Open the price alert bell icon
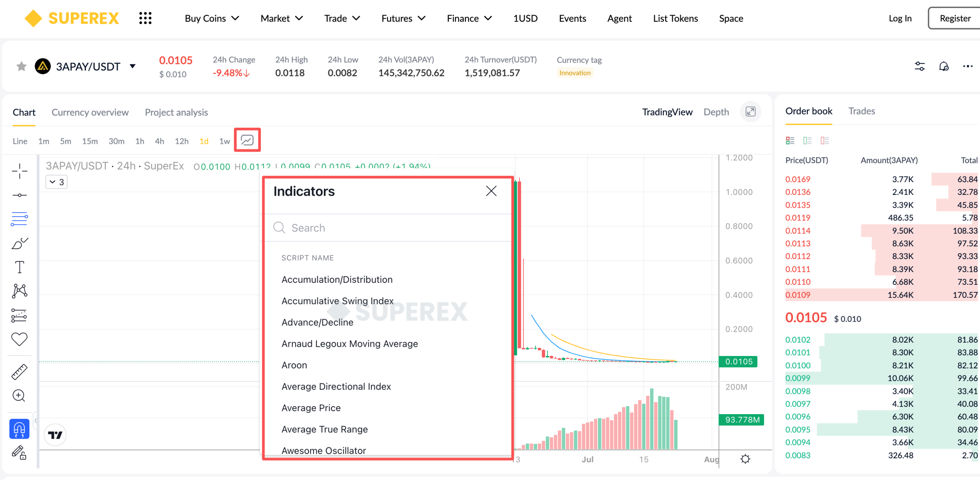This screenshot has width=980, height=480. [944, 66]
